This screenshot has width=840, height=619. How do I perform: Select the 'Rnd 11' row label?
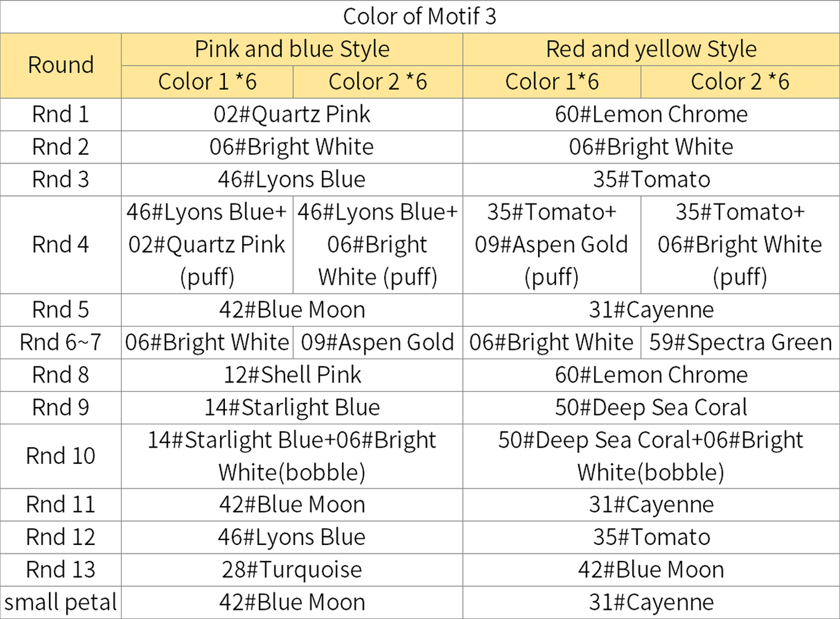click(x=61, y=504)
